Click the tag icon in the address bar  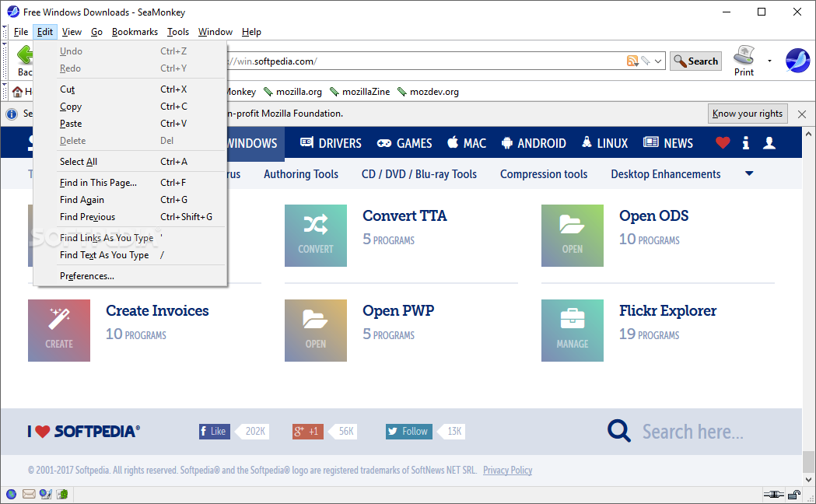646,61
